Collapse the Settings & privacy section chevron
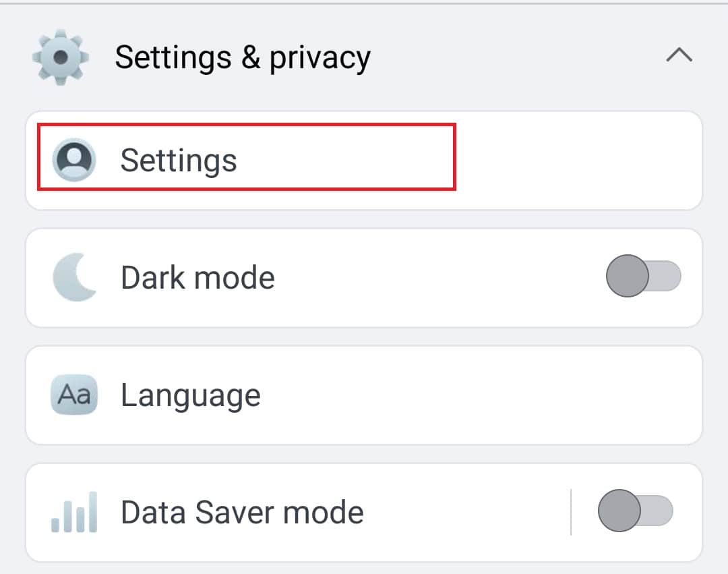The image size is (728, 574). [679, 55]
